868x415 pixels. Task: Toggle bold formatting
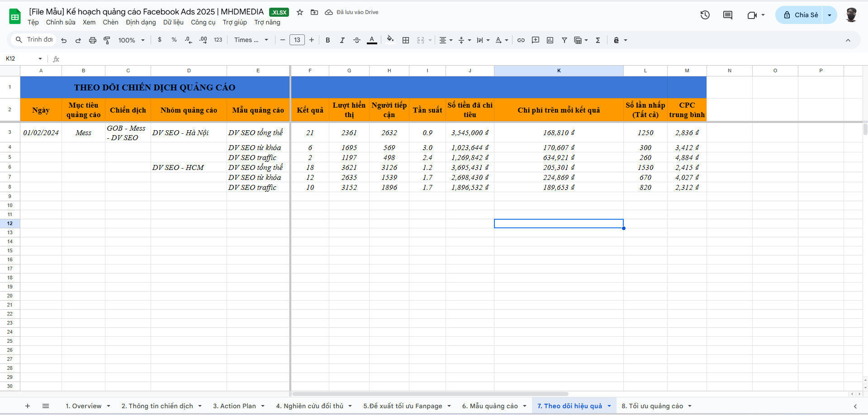pos(328,40)
